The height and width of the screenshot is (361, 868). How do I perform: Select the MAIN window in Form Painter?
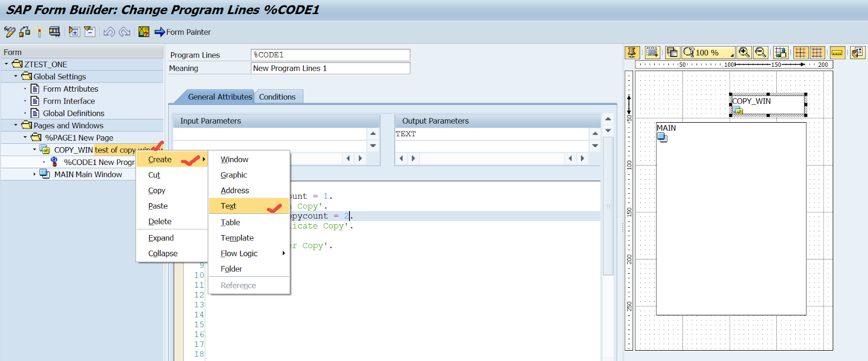(731, 219)
